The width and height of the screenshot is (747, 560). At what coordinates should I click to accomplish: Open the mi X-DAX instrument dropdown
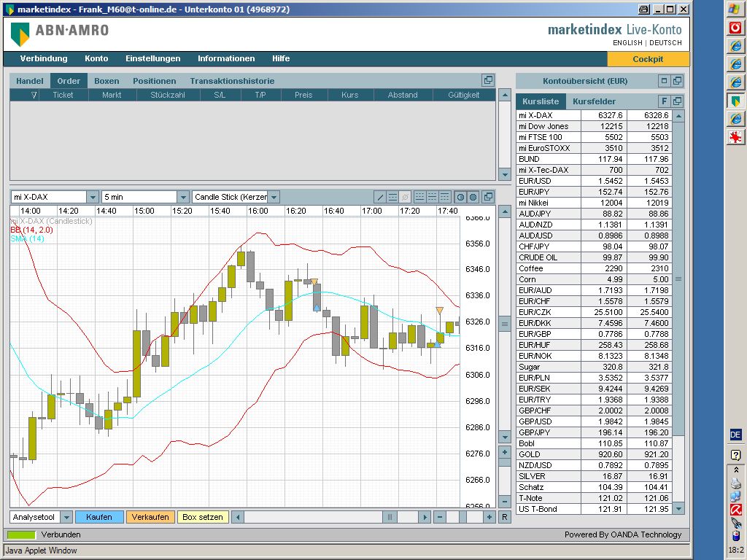click(93, 197)
